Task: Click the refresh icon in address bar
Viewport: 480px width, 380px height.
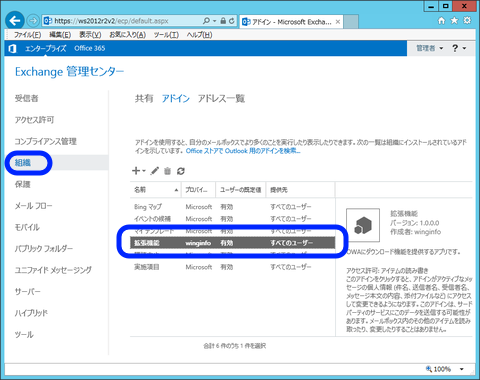Action: click(x=232, y=21)
